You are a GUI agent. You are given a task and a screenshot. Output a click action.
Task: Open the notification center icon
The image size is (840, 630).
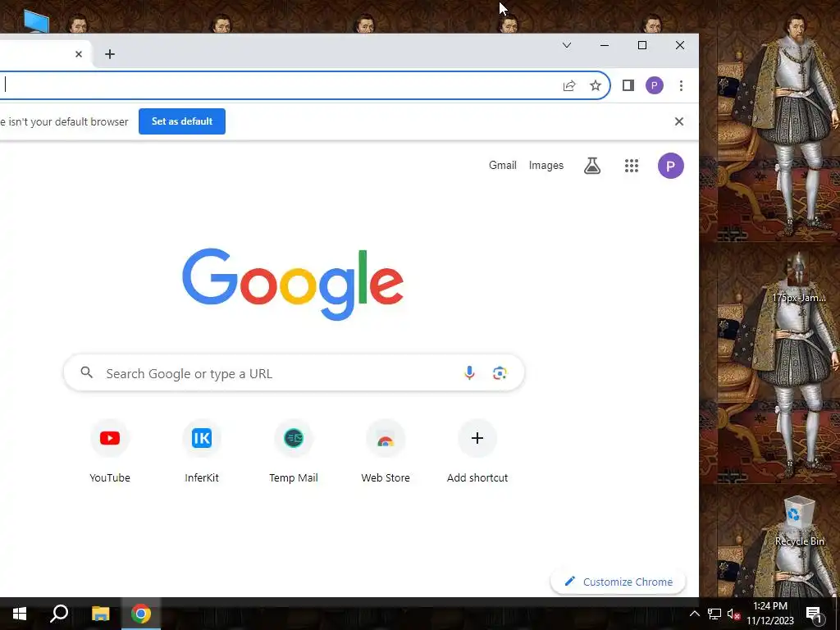(814, 614)
